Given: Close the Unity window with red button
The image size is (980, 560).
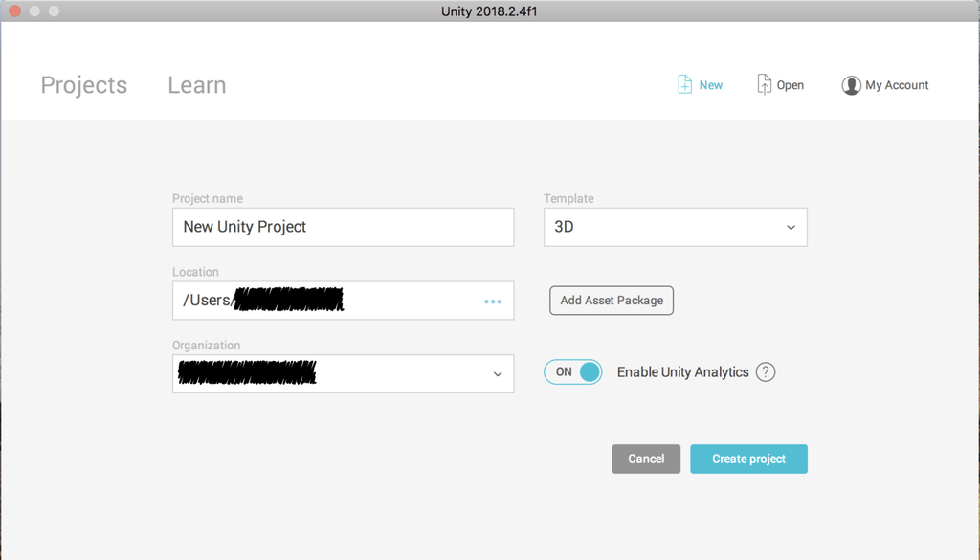Looking at the screenshot, I should 15,11.
